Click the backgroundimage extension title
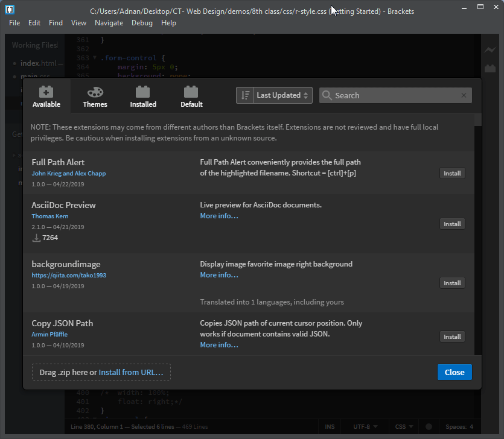This screenshot has height=439, width=504. point(66,264)
